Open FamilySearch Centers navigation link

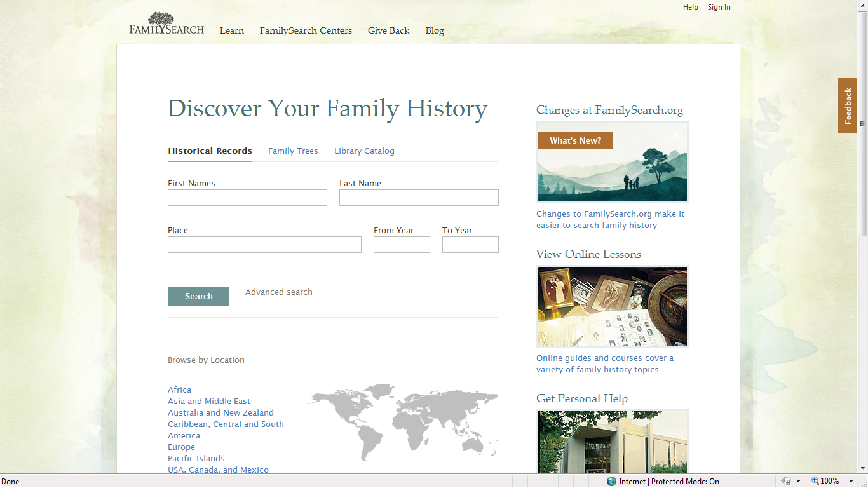click(x=306, y=30)
